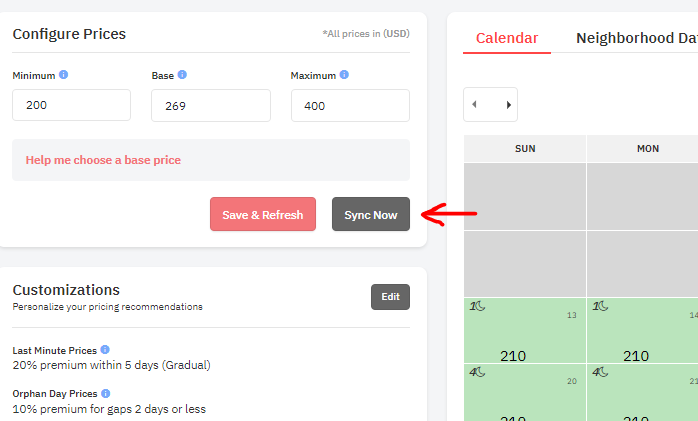Click info icon next to Maximum
The height and width of the screenshot is (421, 698).
point(344,75)
